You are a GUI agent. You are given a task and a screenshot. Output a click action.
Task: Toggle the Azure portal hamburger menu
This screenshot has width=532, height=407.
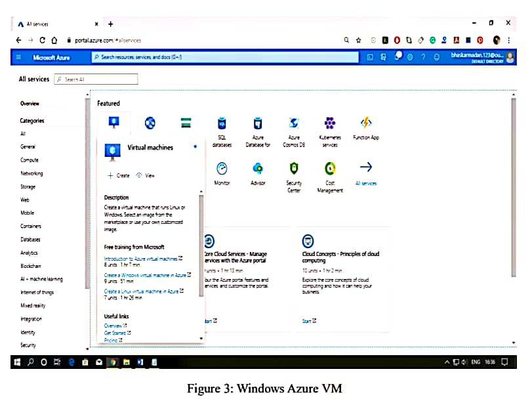click(x=18, y=57)
